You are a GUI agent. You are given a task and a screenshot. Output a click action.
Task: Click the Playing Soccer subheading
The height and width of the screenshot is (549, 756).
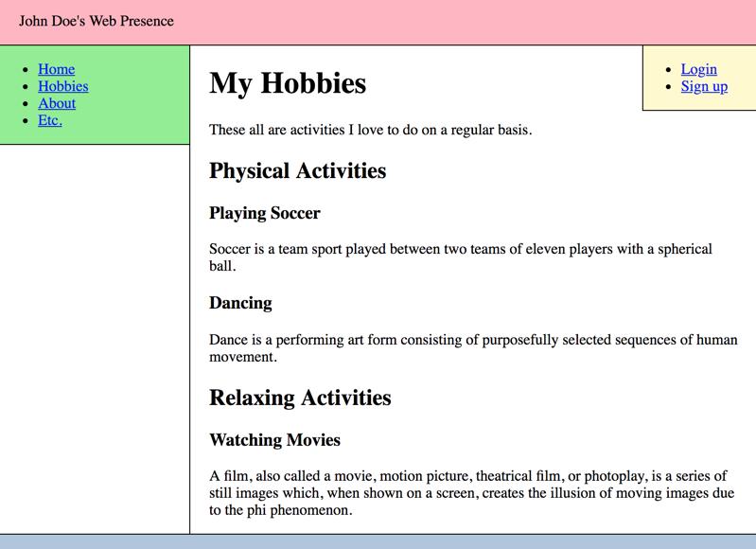tap(265, 213)
